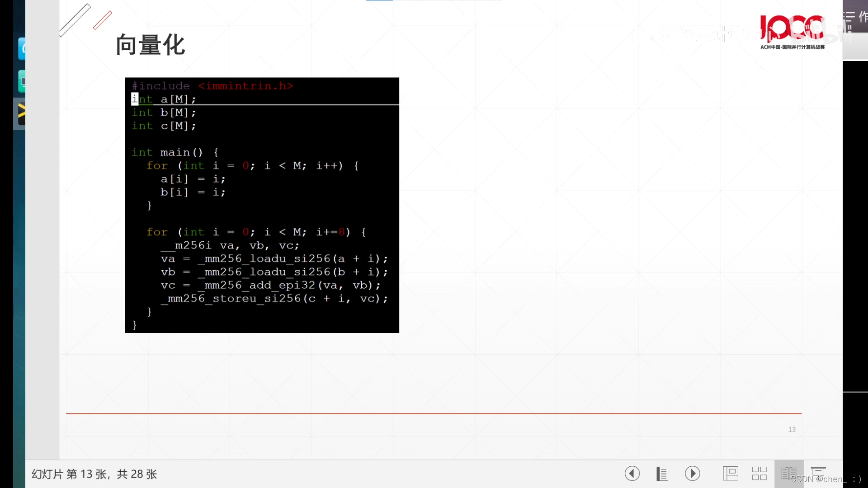Click the 'vb = _mm256_loadu_si256(b + i);' line

point(274,272)
